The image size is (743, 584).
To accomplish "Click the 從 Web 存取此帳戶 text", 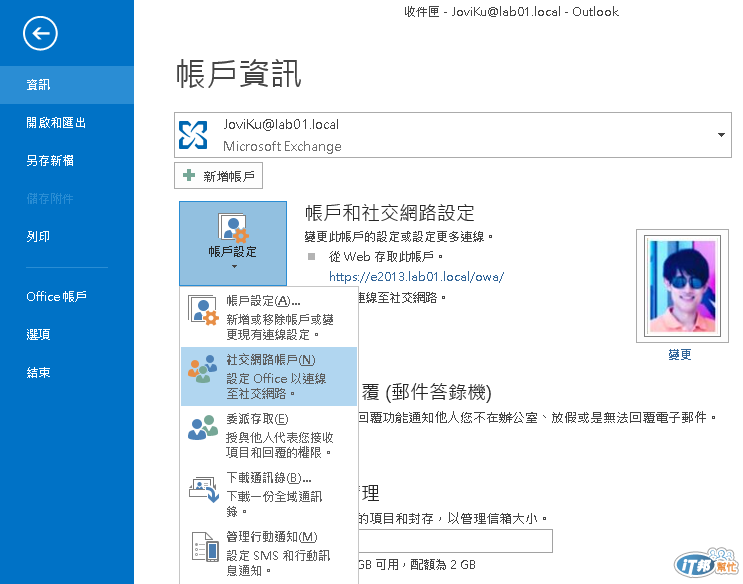I will 386,256.
